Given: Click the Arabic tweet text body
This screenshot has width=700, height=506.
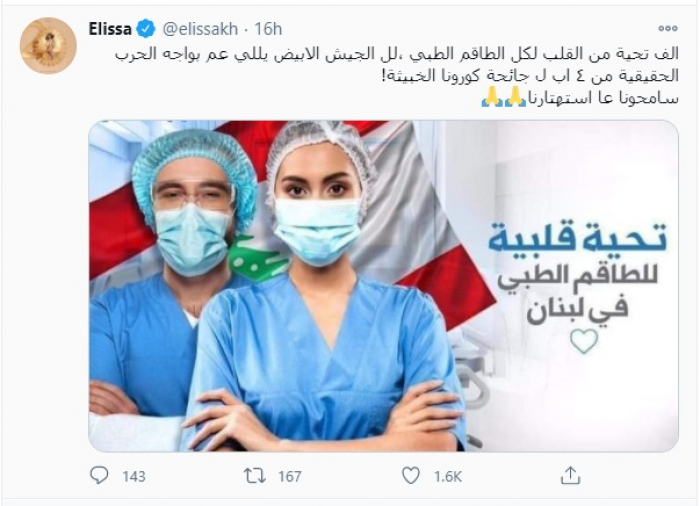Looking at the screenshot, I should click(x=396, y=76).
